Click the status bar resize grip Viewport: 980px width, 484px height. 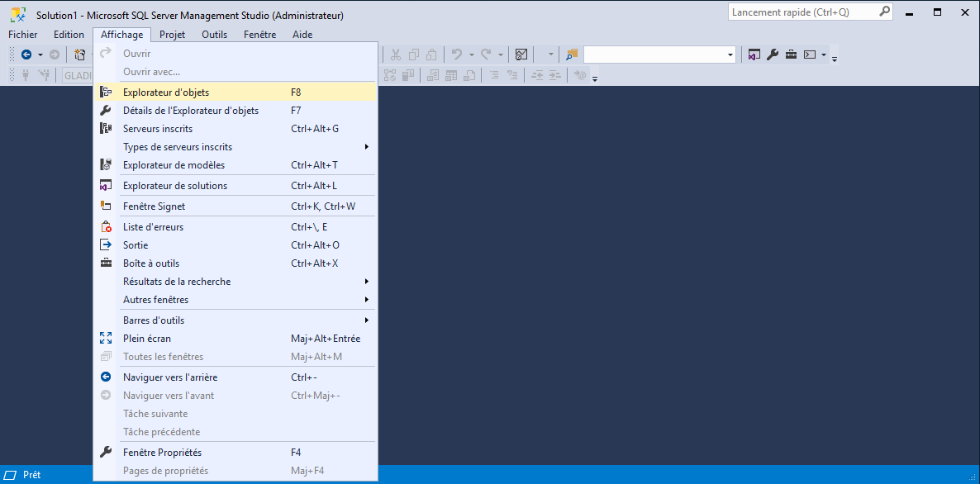[973, 477]
